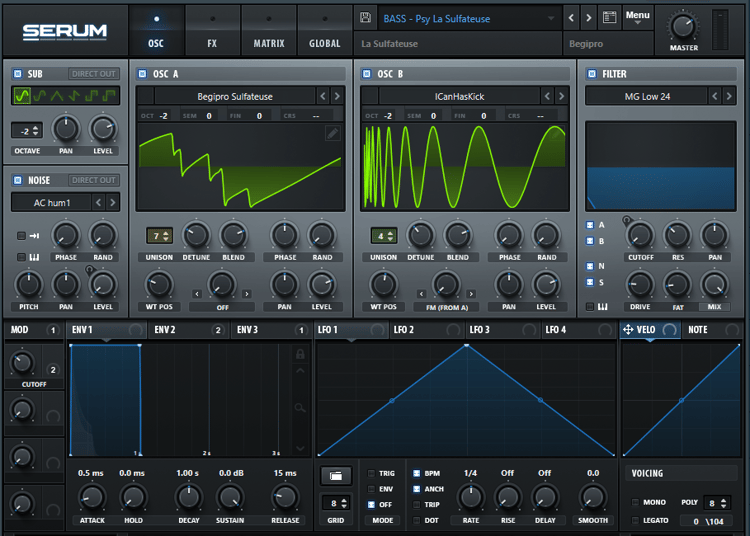Click the filter MIX label

tap(714, 307)
